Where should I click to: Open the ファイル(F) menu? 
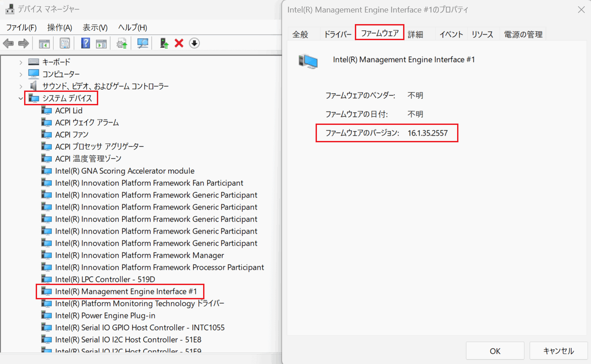click(21, 27)
